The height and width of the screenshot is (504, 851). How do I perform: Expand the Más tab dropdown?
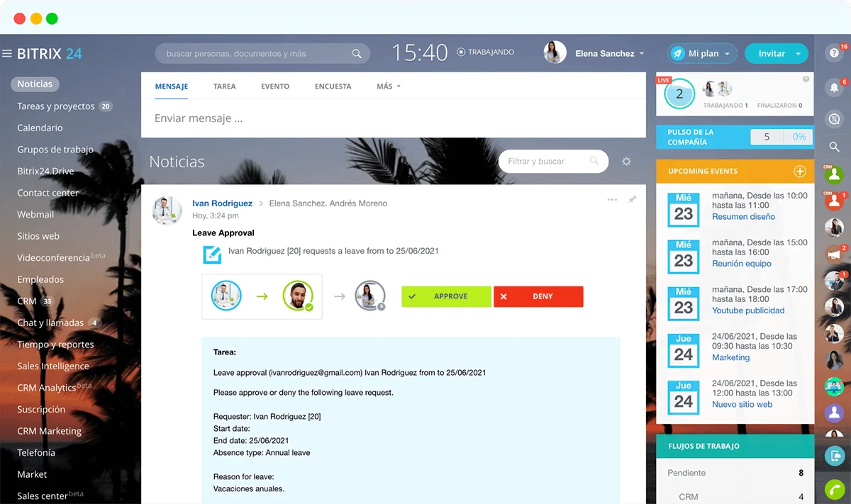(389, 86)
